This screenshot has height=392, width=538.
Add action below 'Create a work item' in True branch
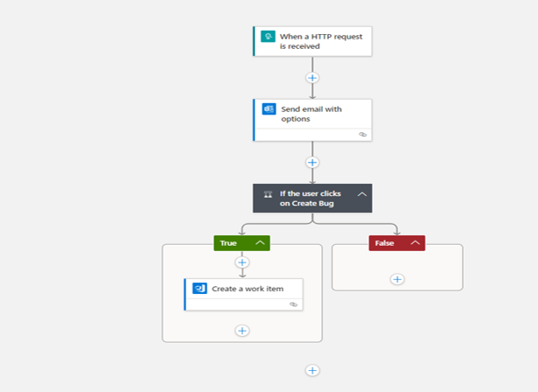click(x=242, y=331)
